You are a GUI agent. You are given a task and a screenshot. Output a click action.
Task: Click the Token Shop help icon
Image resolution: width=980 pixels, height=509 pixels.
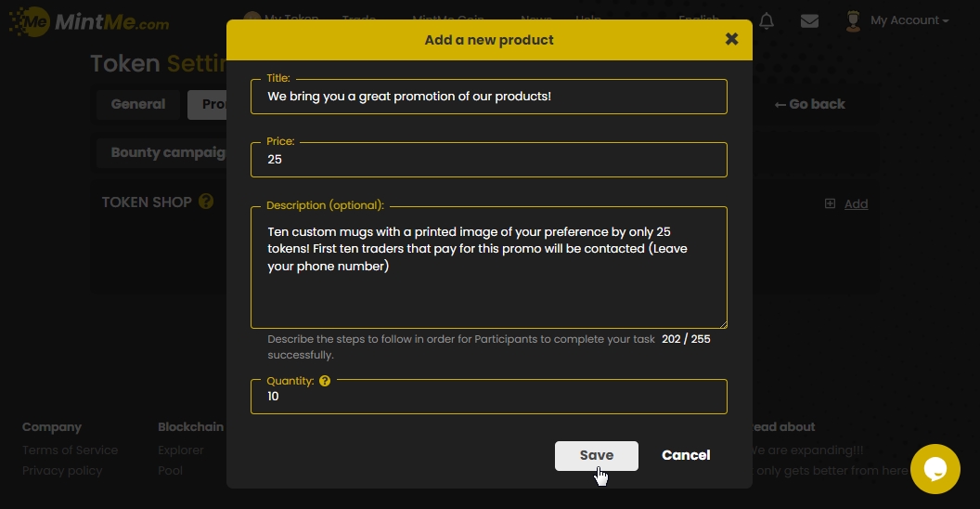(x=206, y=202)
